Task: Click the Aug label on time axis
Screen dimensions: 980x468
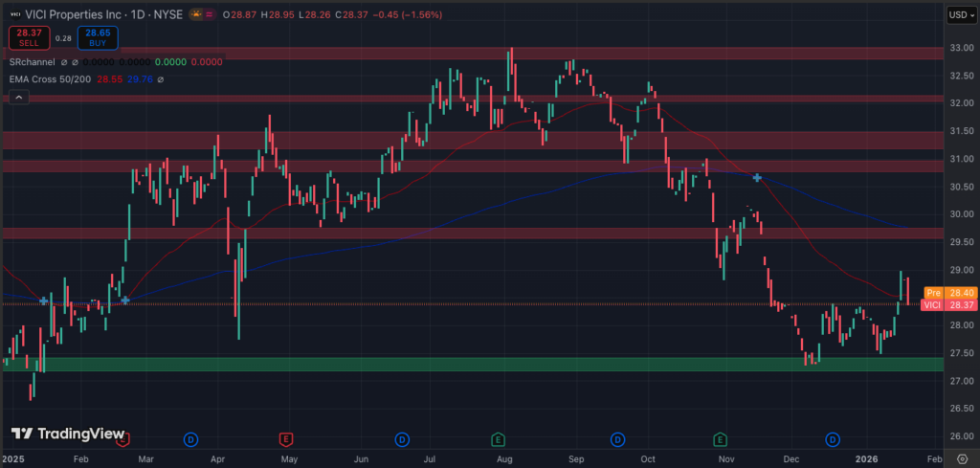Action: coord(504,458)
